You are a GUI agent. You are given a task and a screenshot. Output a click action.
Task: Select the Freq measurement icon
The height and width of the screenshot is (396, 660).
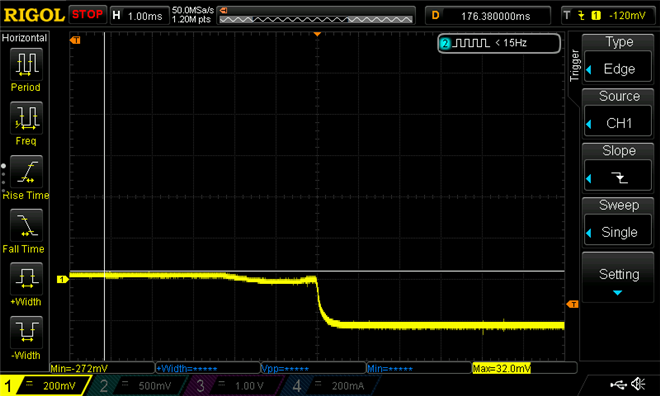coord(26,117)
